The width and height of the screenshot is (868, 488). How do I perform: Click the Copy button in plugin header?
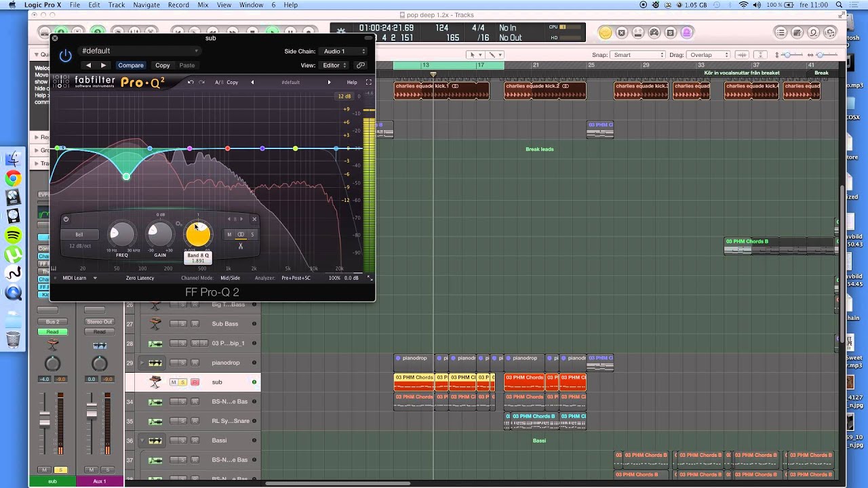click(x=163, y=65)
